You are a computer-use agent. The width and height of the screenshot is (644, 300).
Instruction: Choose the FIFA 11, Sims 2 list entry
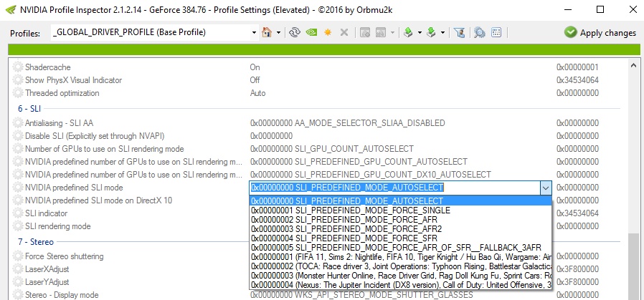pos(401,257)
